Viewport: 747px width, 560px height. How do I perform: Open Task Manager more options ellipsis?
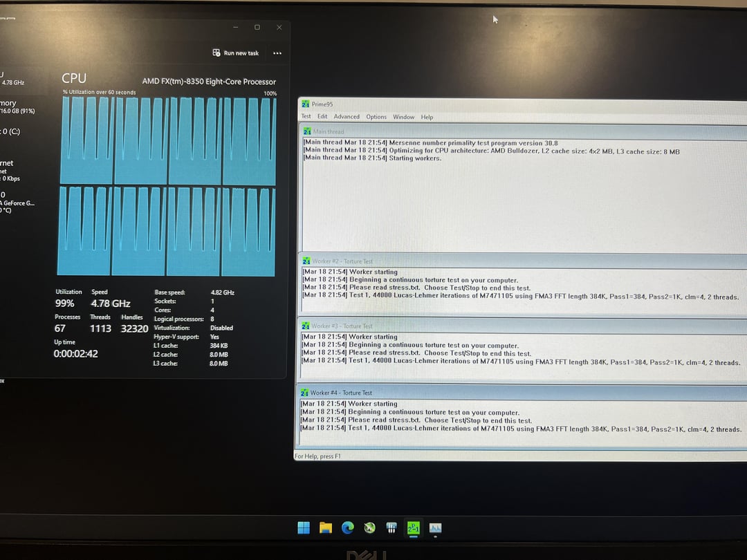[x=277, y=53]
